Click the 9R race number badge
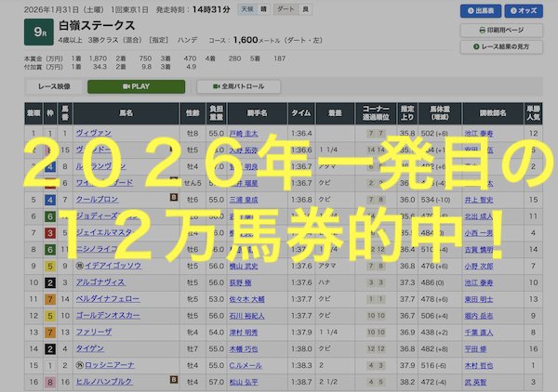Screen dimensions: 558x392 click(x=39, y=32)
